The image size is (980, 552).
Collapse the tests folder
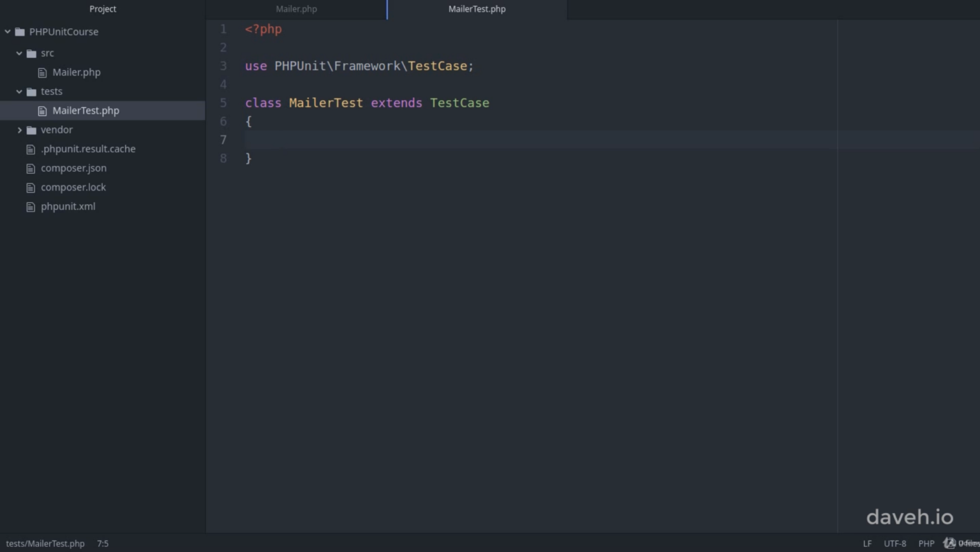(19, 91)
